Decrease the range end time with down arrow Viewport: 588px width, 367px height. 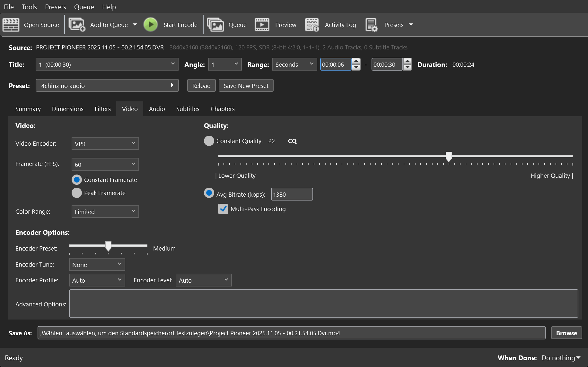click(408, 67)
